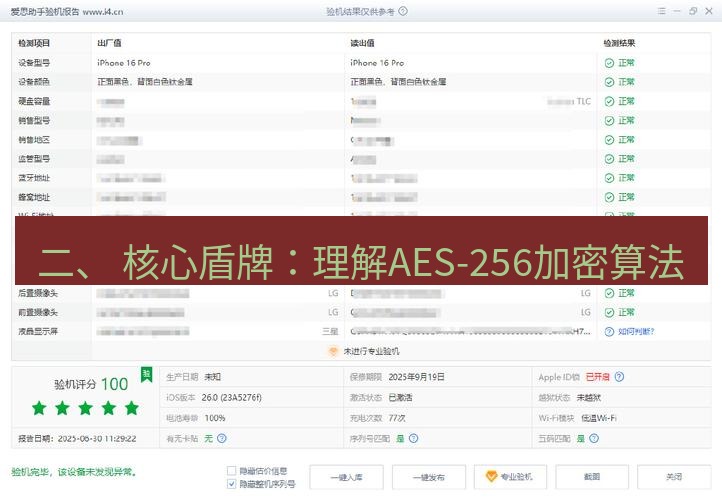Image resolution: width=722 pixels, height=500 pixels.
Task: Click the 验机完毕，该设备未发现异常 status message
Action: tap(74, 472)
